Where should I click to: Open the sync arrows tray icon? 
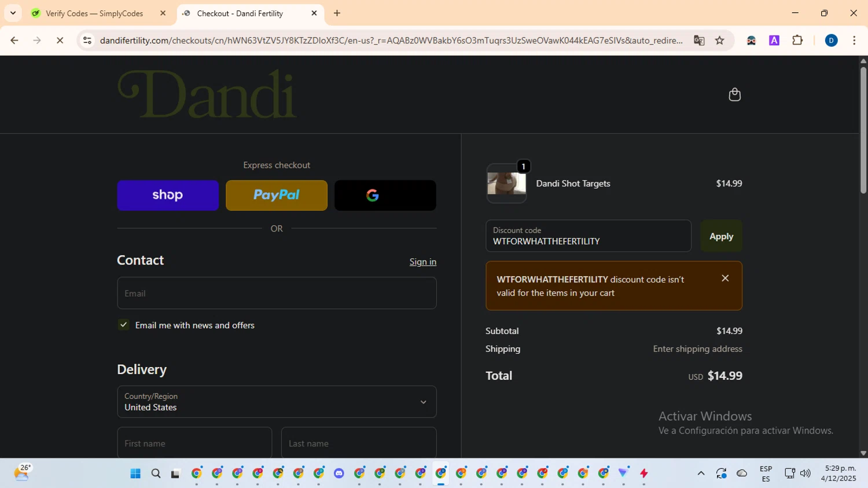coord(721,474)
